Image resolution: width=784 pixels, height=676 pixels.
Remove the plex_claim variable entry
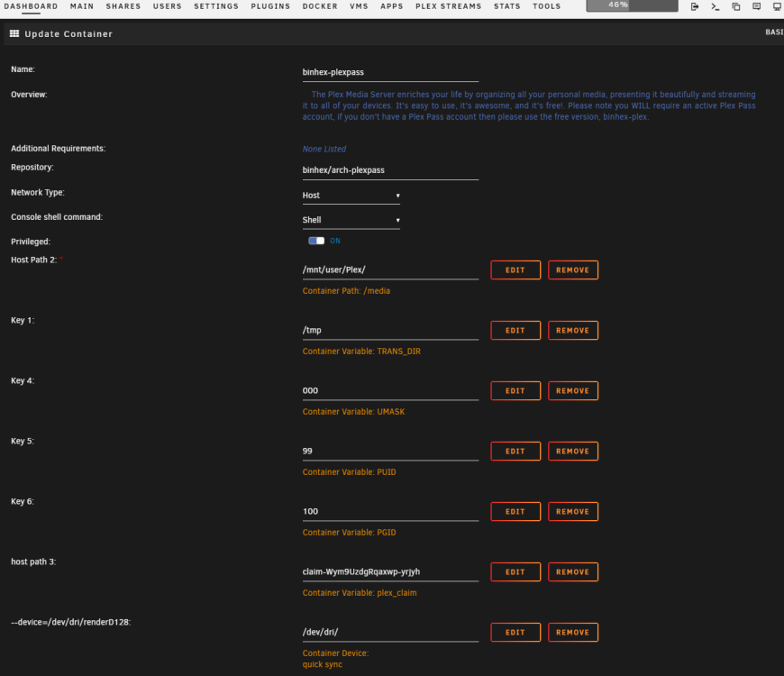pyautogui.click(x=573, y=572)
